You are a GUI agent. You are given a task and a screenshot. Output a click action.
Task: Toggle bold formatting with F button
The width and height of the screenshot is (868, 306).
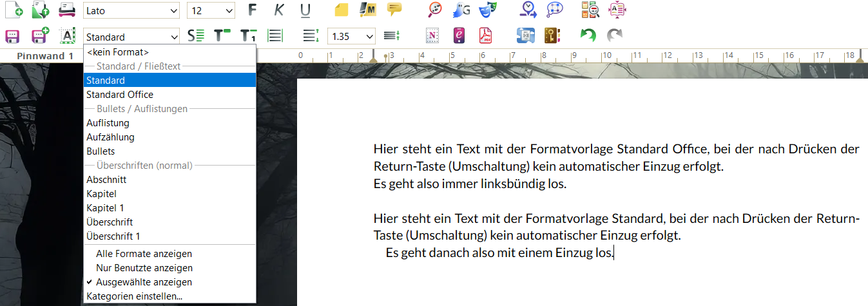click(x=252, y=10)
